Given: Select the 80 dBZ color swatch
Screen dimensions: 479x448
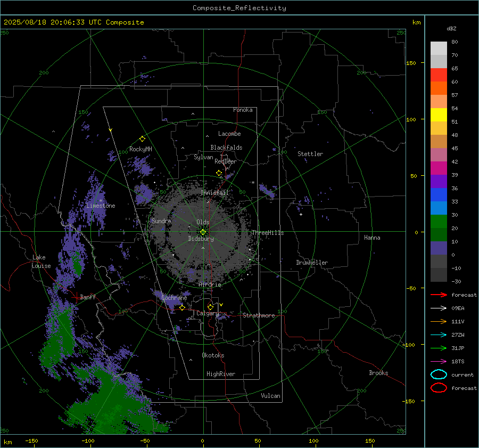Looking at the screenshot, I should [439, 48].
